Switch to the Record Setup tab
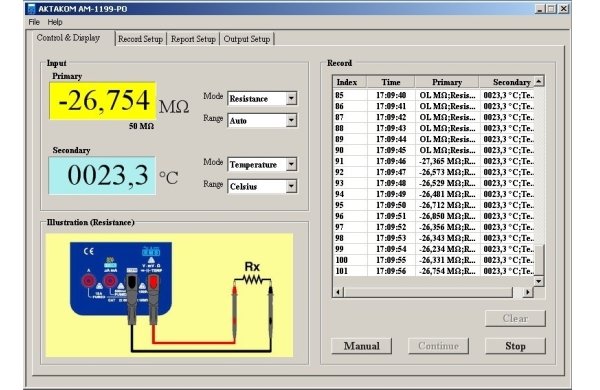Image resolution: width=600 pixels, height=390 pixels. (140, 39)
